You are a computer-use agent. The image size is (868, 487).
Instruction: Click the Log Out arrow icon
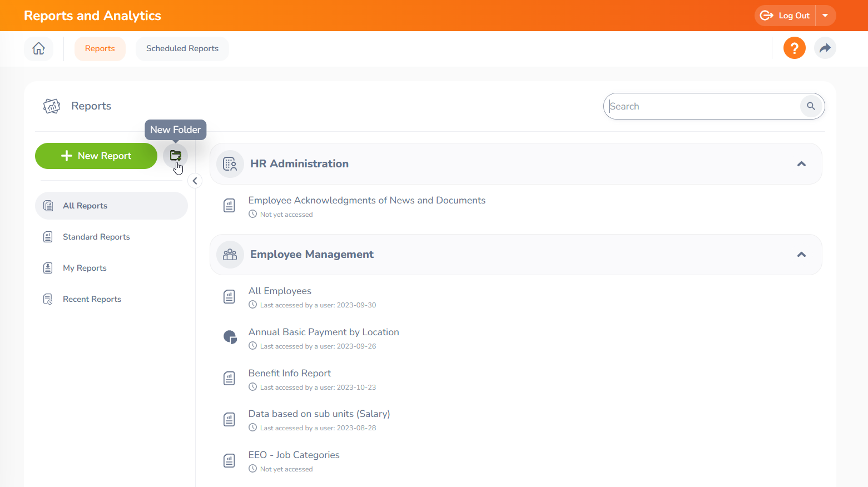pos(767,16)
